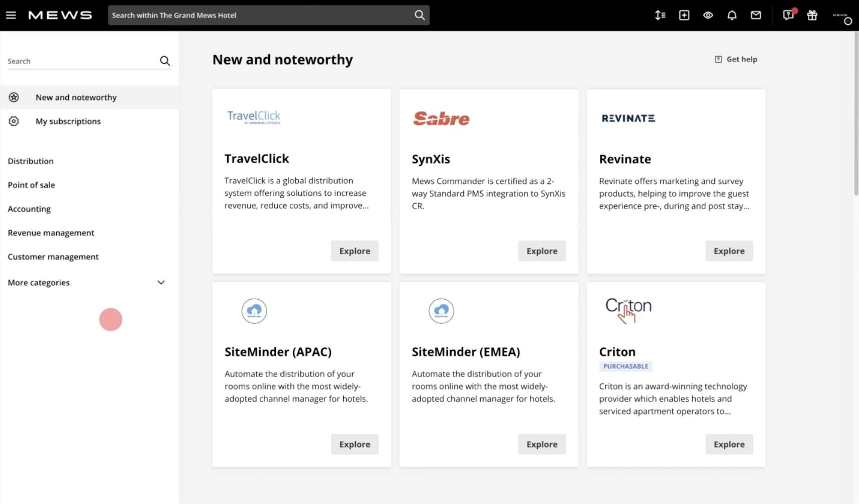Image resolution: width=859 pixels, height=504 pixels.
Task: Click the Get help link
Action: (736, 59)
